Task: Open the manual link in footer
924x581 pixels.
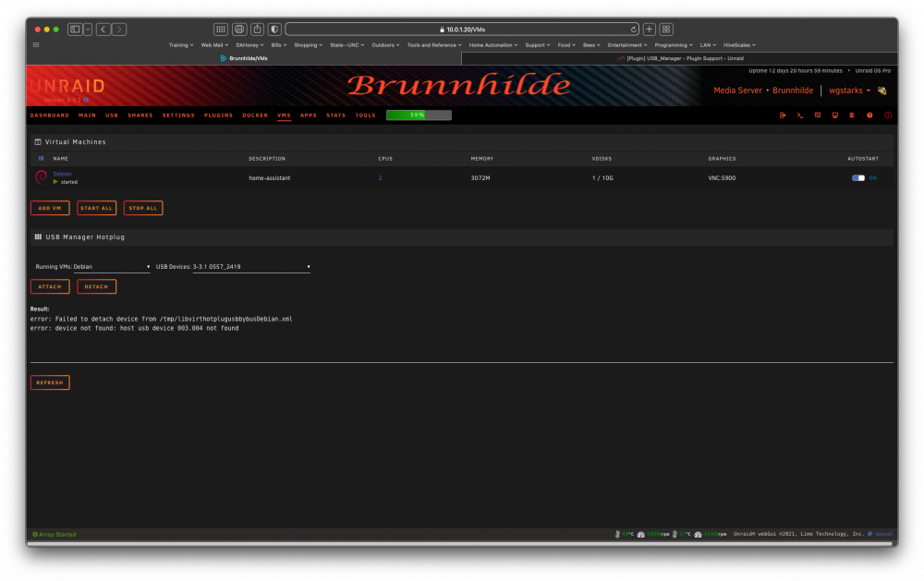Action: pyautogui.click(x=883, y=534)
